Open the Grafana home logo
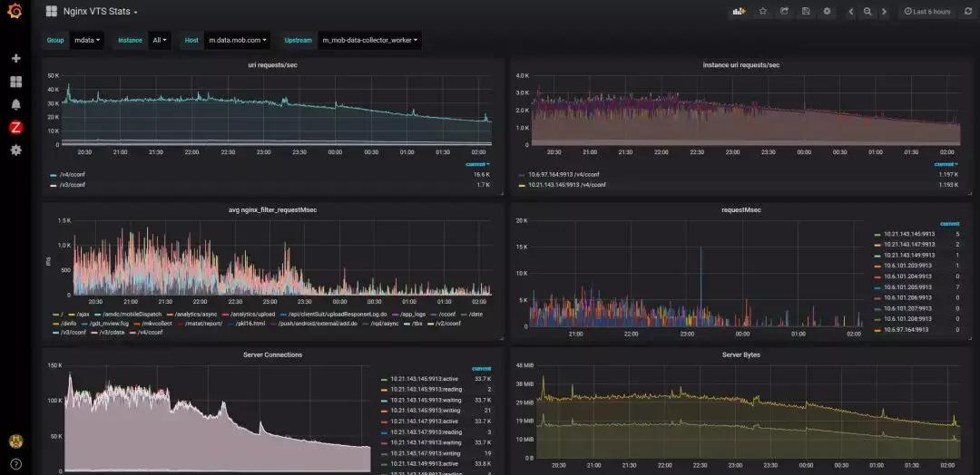 coord(15,11)
